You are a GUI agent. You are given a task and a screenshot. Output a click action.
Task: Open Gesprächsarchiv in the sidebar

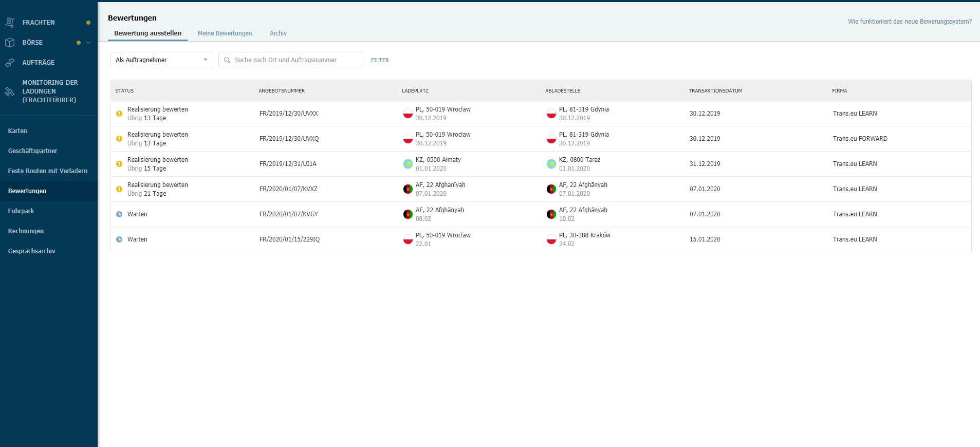point(31,251)
